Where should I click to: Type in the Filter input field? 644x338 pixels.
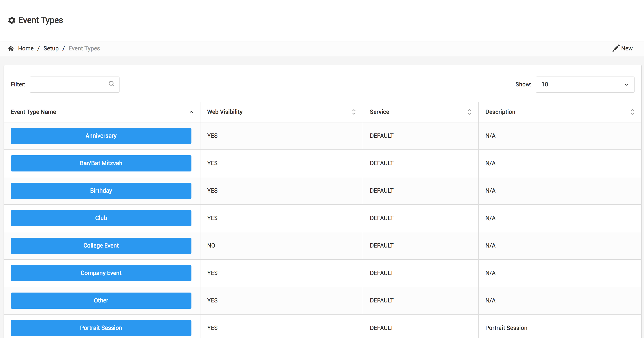coord(69,85)
